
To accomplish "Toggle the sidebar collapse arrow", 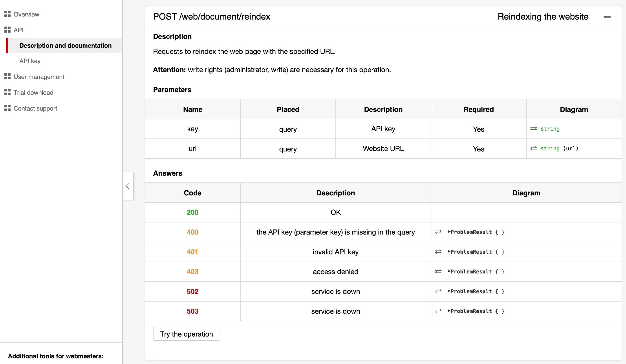I will pyautogui.click(x=127, y=186).
